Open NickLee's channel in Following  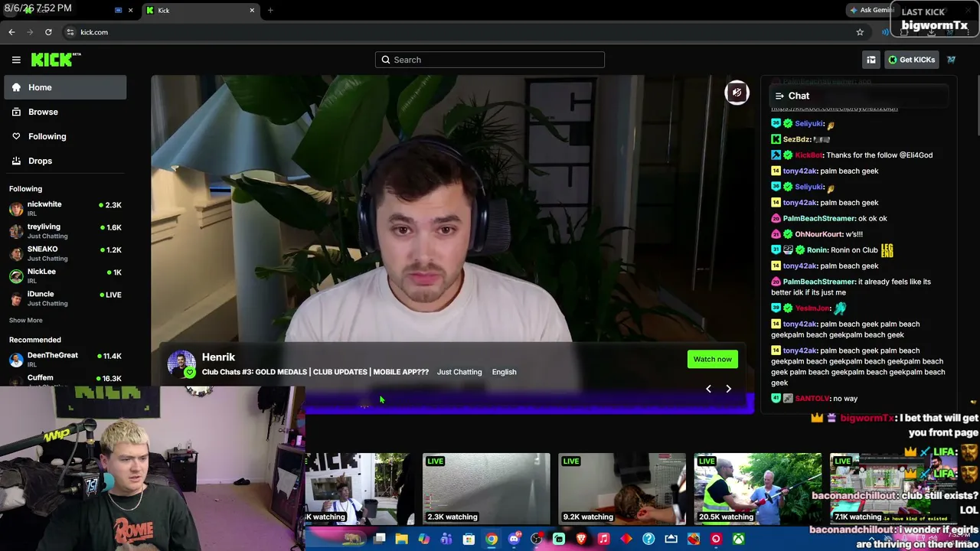tap(65, 275)
